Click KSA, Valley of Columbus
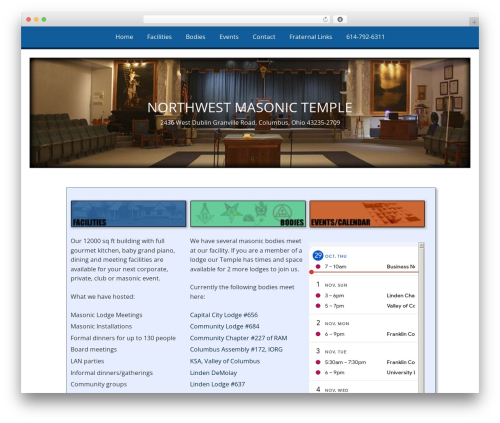The image size is (500, 423). [225, 361]
